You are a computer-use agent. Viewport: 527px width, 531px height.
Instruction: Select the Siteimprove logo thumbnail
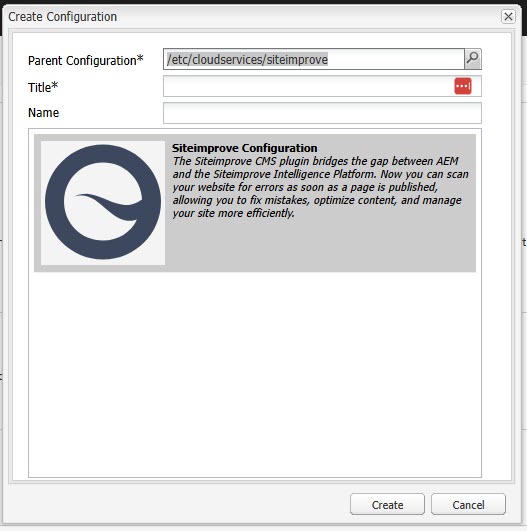(103, 203)
